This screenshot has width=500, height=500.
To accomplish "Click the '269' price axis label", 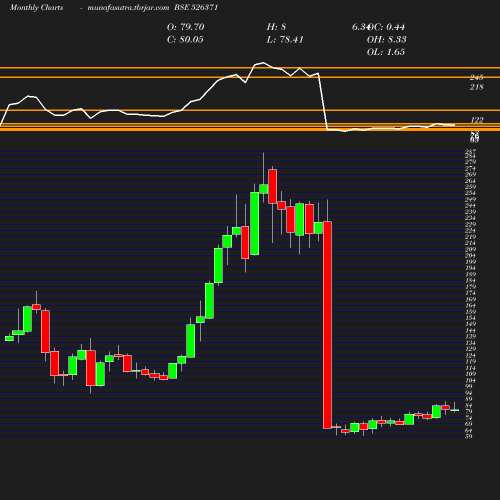I will (470, 174).
